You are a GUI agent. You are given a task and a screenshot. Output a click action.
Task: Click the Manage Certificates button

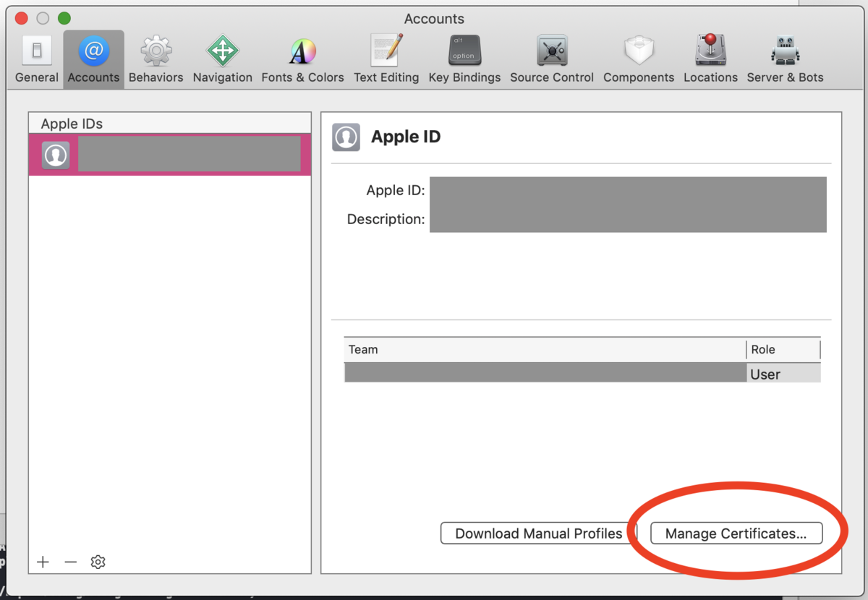click(736, 533)
